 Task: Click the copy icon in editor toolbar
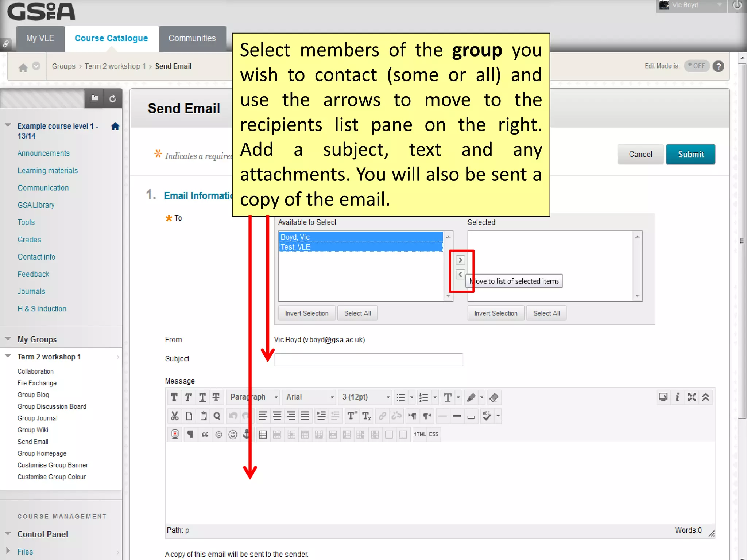pos(189,416)
